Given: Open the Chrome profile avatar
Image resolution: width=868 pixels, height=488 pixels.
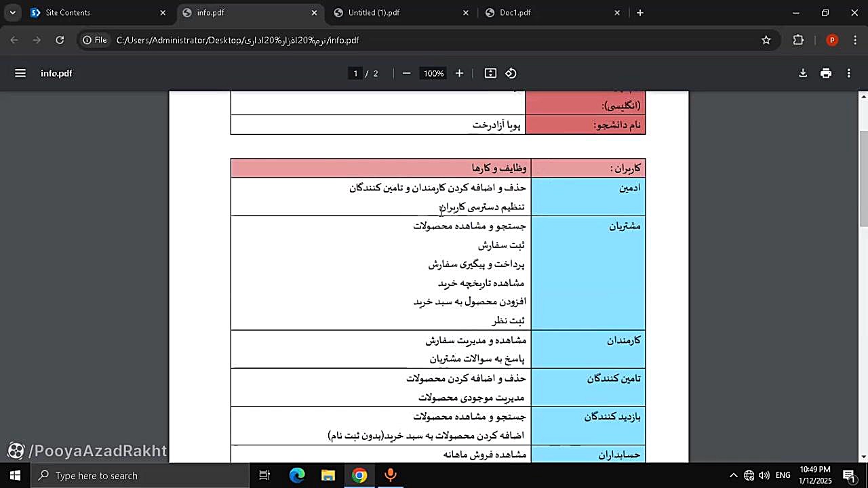Looking at the screenshot, I should pos(832,40).
